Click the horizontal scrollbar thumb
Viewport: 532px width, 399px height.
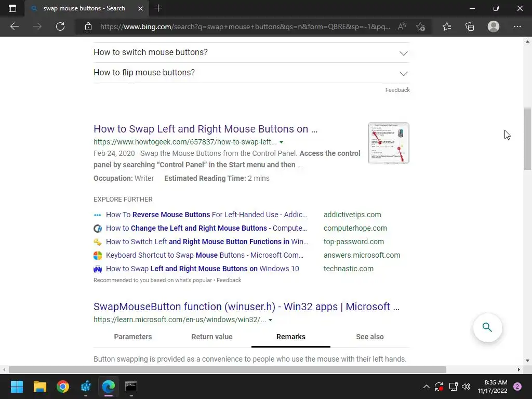pyautogui.click(x=228, y=369)
